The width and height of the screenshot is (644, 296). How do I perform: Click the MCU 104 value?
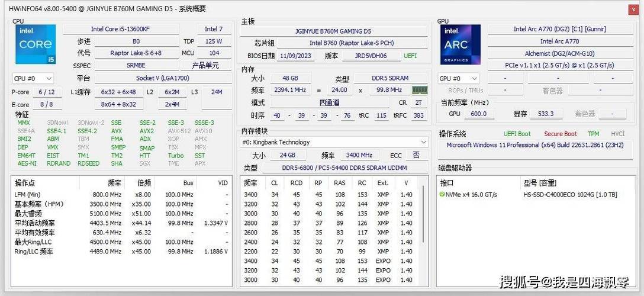(214, 53)
